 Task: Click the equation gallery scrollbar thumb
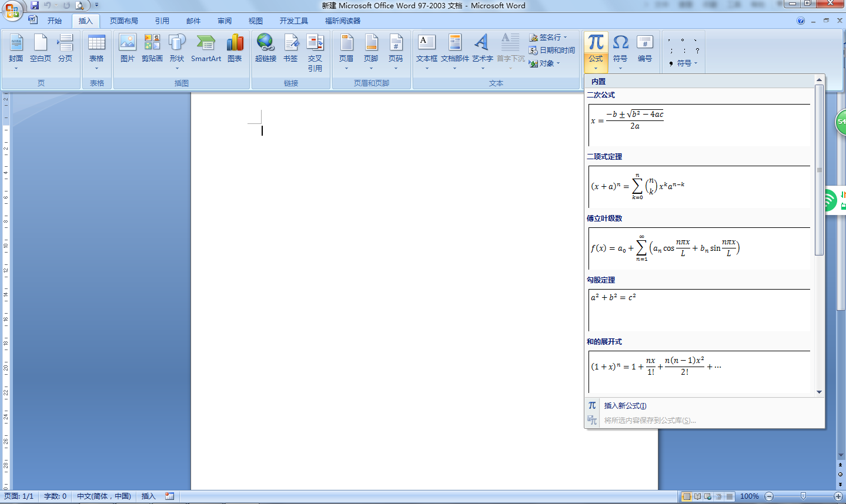pos(819,170)
